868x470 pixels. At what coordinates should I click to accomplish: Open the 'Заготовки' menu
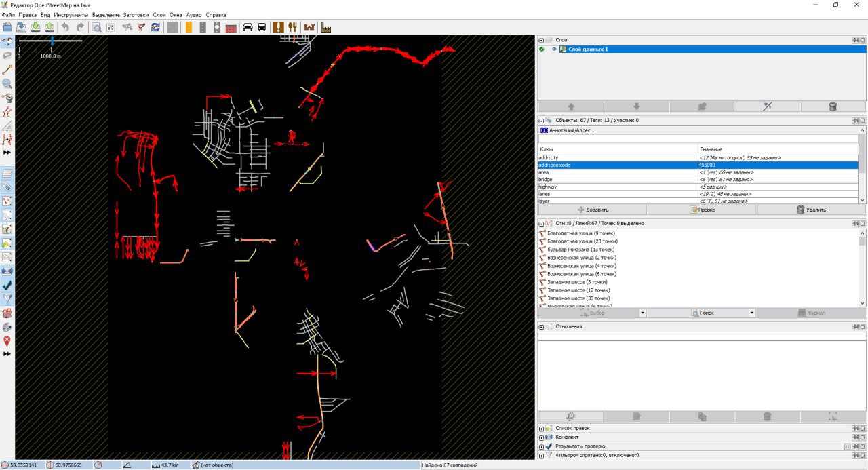pos(136,14)
